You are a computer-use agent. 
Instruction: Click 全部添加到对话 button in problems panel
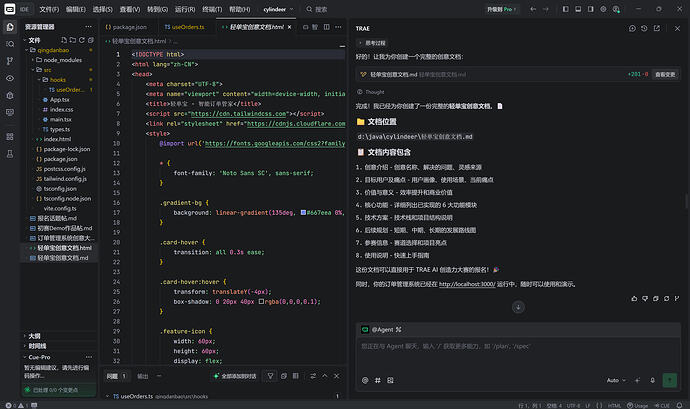click(x=235, y=376)
